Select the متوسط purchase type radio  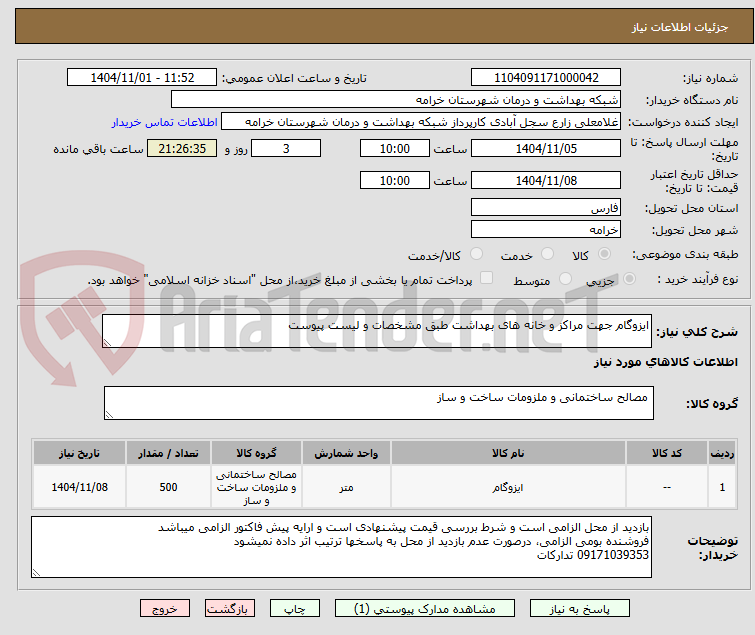point(565,279)
